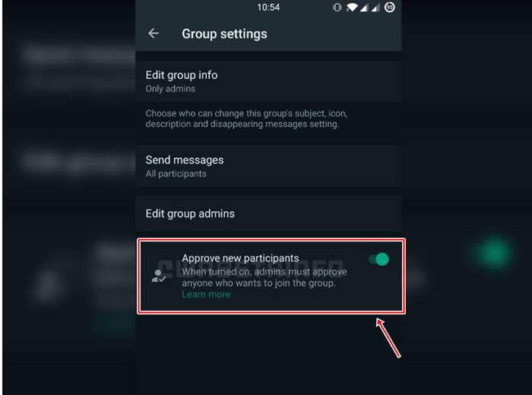The image size is (532, 395).
Task: Open Edit group admins
Action: (268, 213)
